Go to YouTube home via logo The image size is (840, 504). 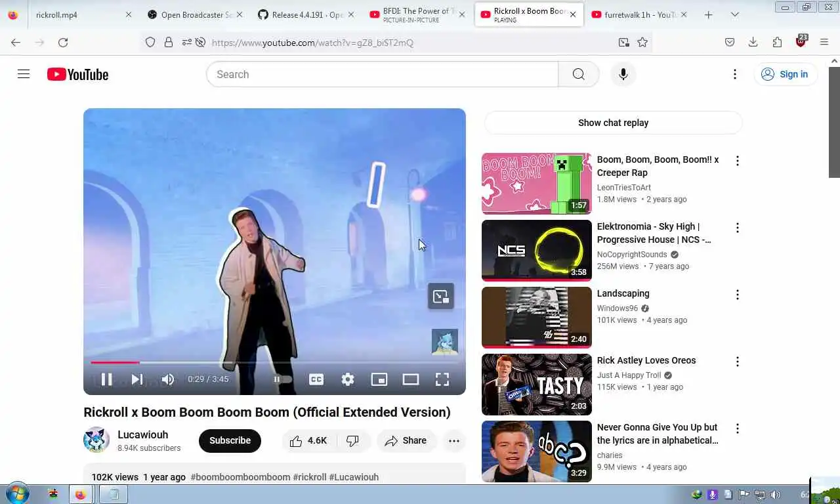point(77,74)
